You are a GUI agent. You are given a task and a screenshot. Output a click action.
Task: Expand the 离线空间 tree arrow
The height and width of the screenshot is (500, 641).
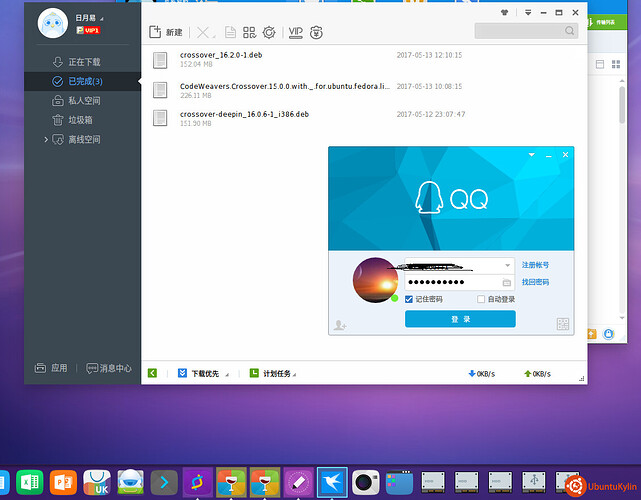(46, 139)
